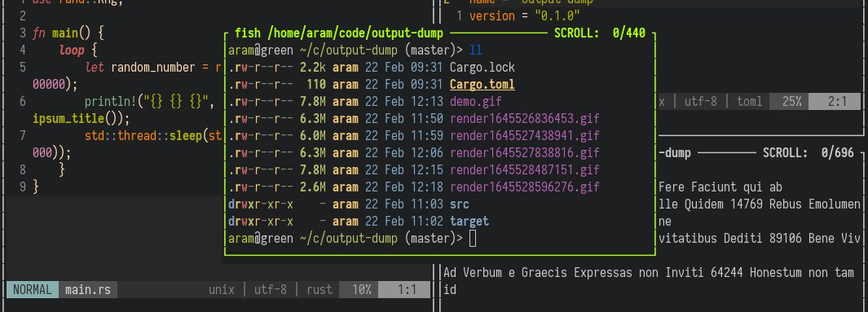Click the number 89106 in output pane
Viewport: 868px width, 312px height.
786,239
